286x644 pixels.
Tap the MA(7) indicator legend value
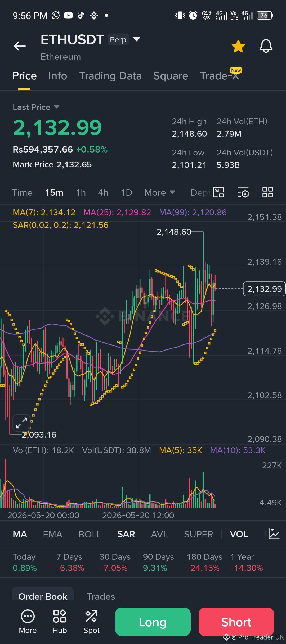[x=44, y=212]
